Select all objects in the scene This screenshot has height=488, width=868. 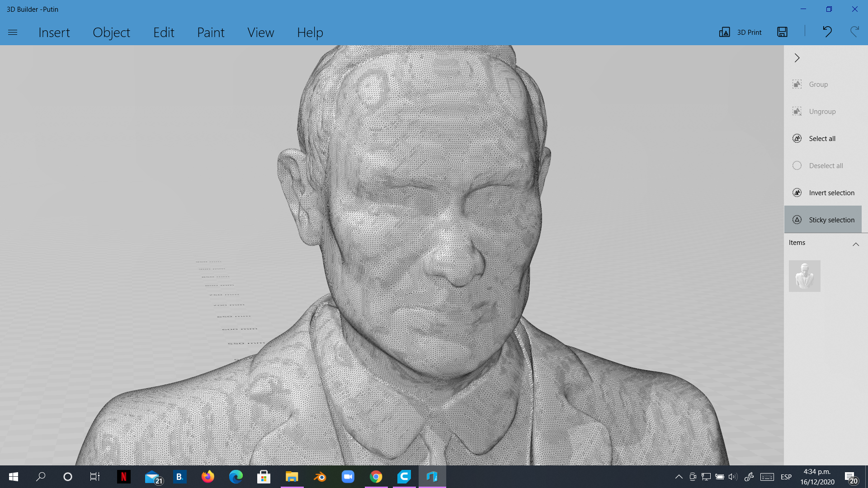click(x=822, y=138)
